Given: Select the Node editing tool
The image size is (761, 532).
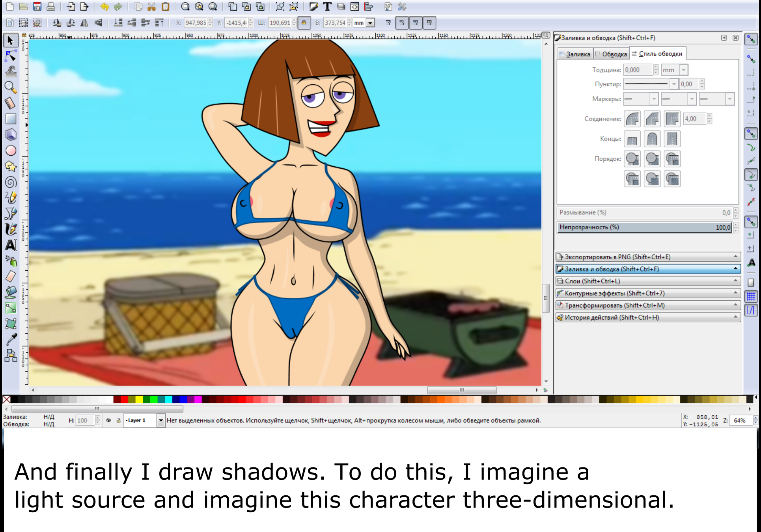Looking at the screenshot, I should pos(11,56).
